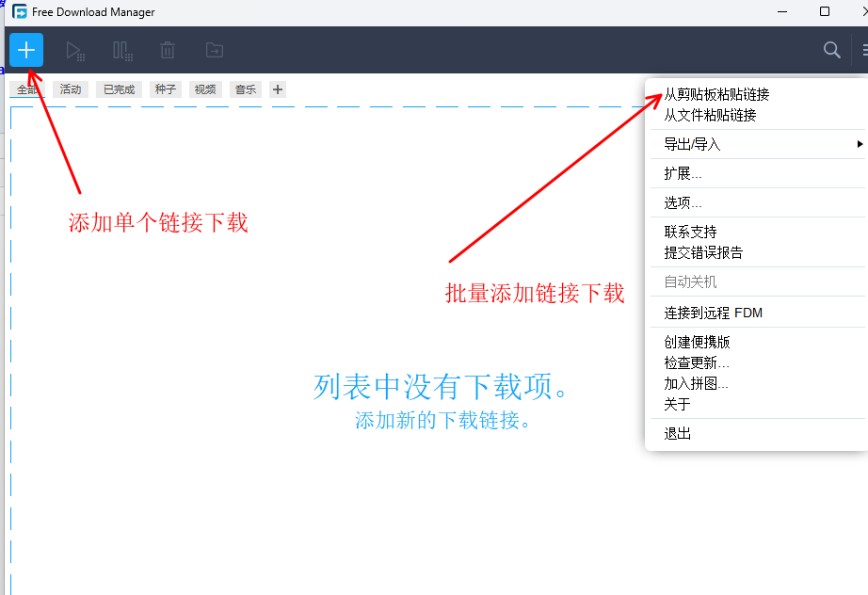Open the 音乐 filter tab
Viewport: 868px width, 595px height.
pos(245,89)
